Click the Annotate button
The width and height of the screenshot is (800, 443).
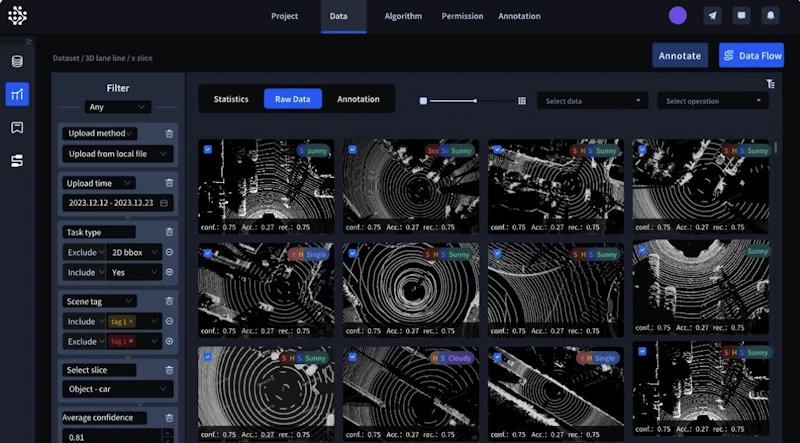[680, 56]
